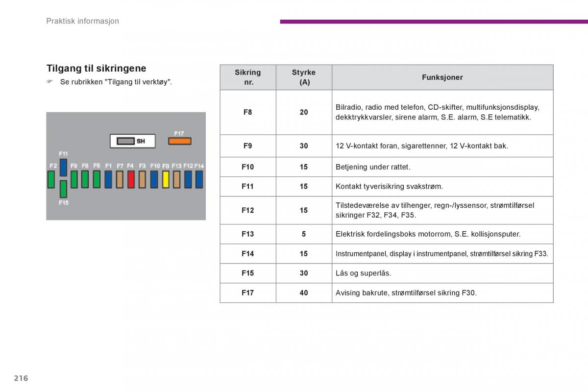The image size is (588, 392).
Task: Click the green F15 fuse in the diagram
Action: coord(63,189)
